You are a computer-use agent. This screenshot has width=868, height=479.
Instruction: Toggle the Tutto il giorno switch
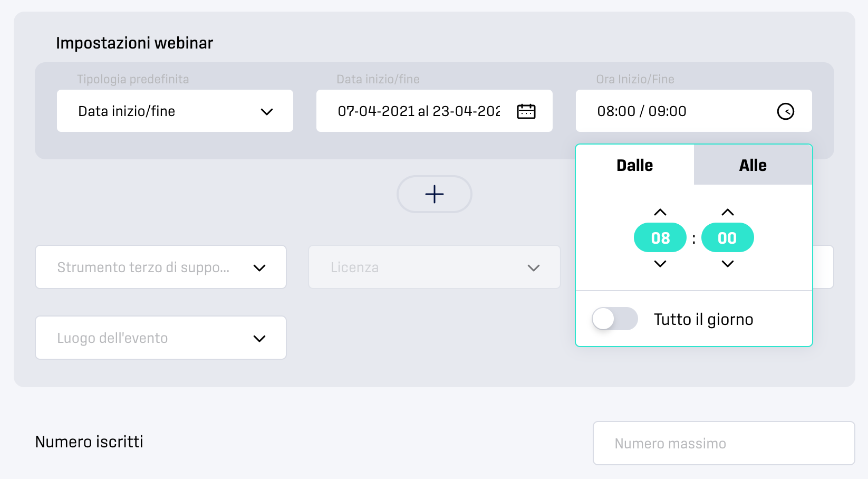click(x=614, y=319)
